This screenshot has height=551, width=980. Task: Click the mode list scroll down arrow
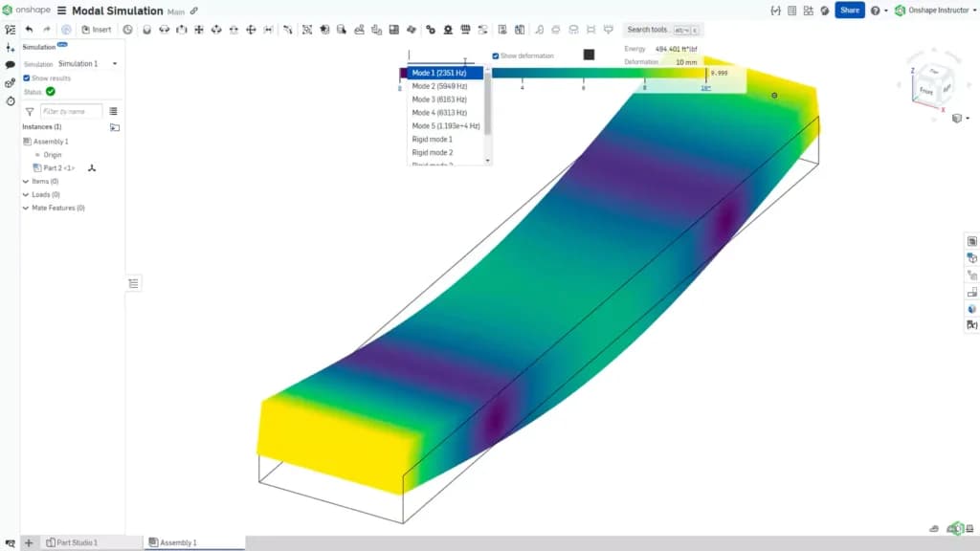487,161
